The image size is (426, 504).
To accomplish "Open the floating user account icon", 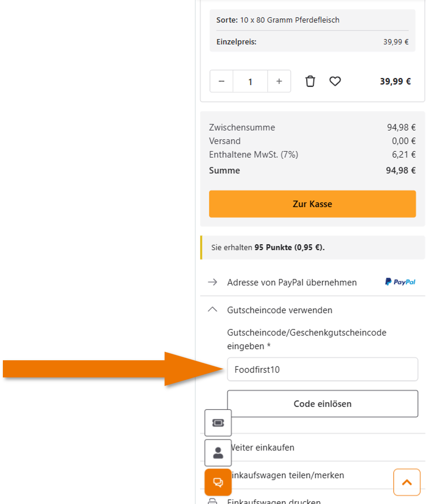I will (x=218, y=453).
